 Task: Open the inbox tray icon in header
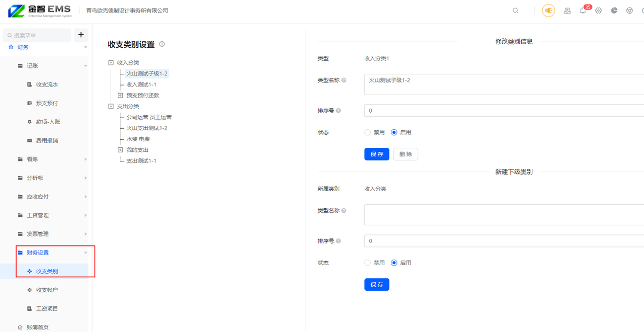coord(567,11)
